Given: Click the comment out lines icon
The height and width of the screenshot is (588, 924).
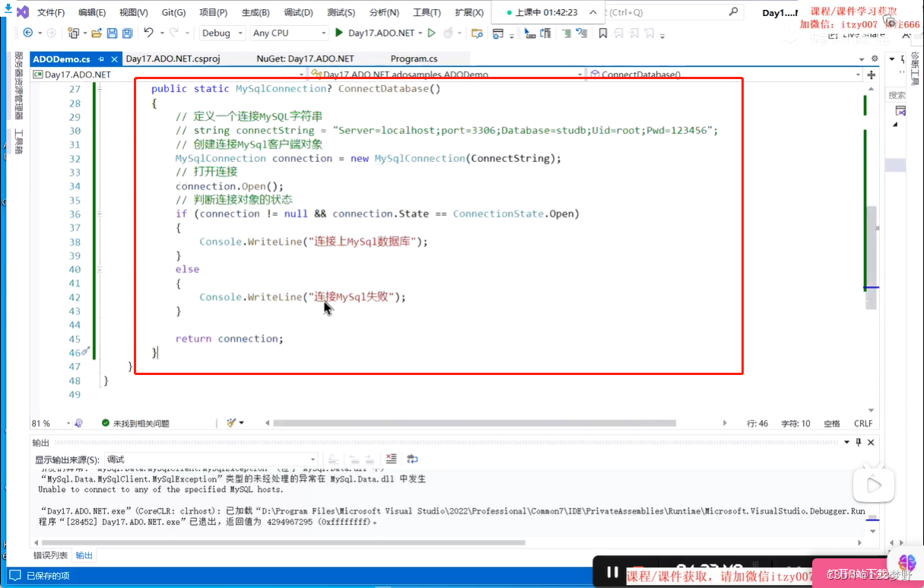Looking at the screenshot, I should pyautogui.click(x=567, y=33).
